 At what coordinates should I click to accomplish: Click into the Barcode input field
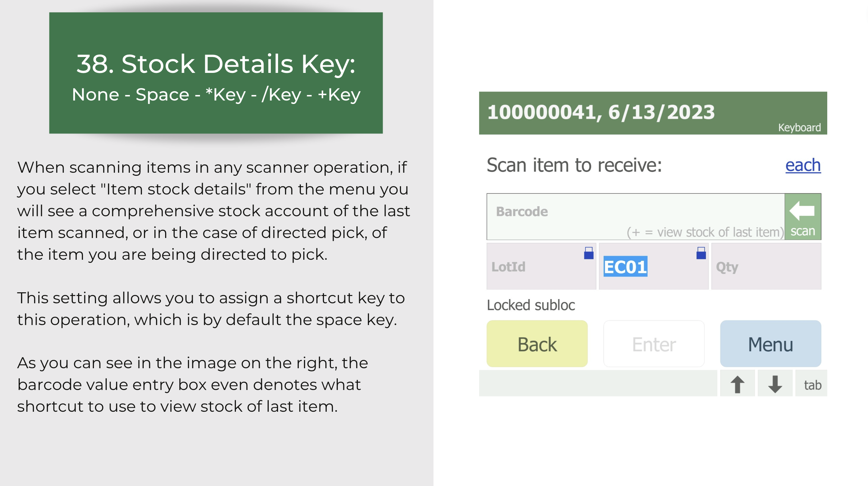pos(636,217)
